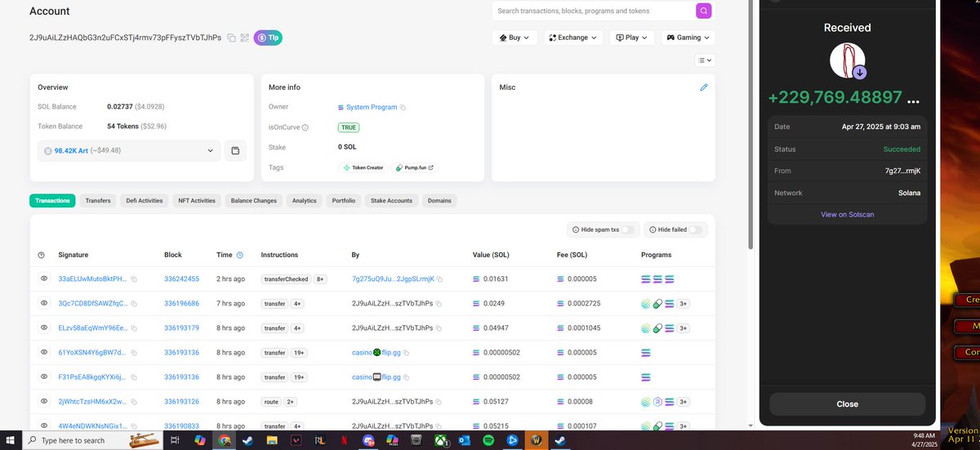Click the eye icon for transaction ELzv58aEqWmY96Ee

[x=45, y=327]
